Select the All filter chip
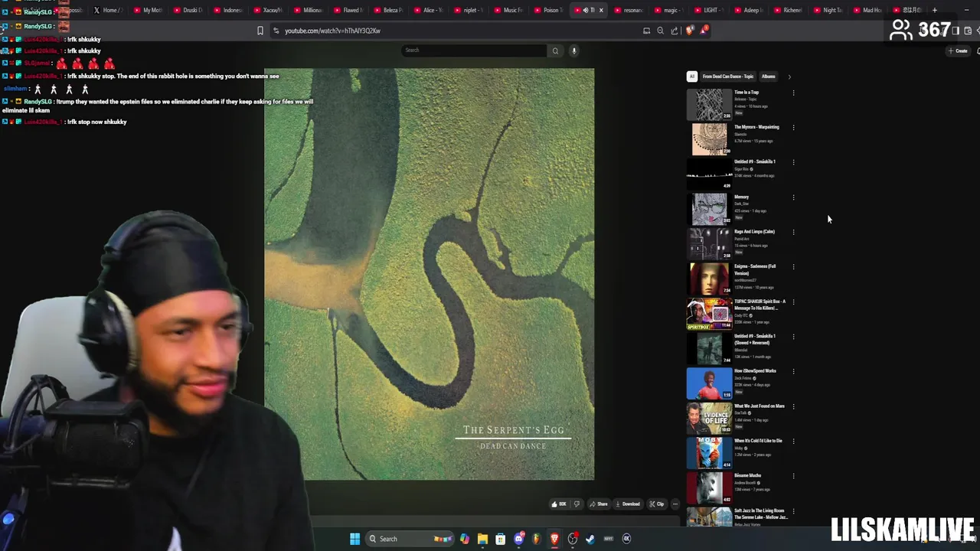The height and width of the screenshot is (551, 980). pos(691,77)
